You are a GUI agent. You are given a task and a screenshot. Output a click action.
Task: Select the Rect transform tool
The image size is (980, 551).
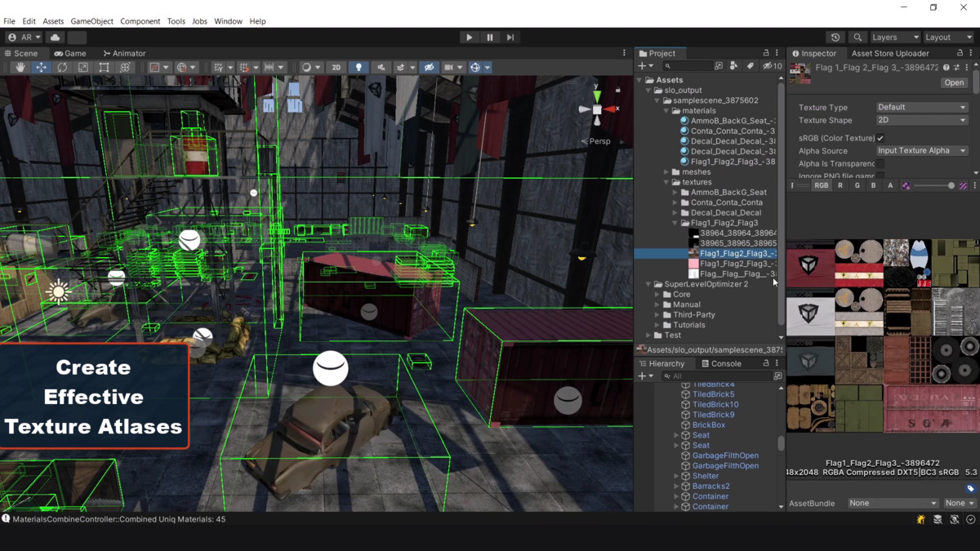point(104,67)
